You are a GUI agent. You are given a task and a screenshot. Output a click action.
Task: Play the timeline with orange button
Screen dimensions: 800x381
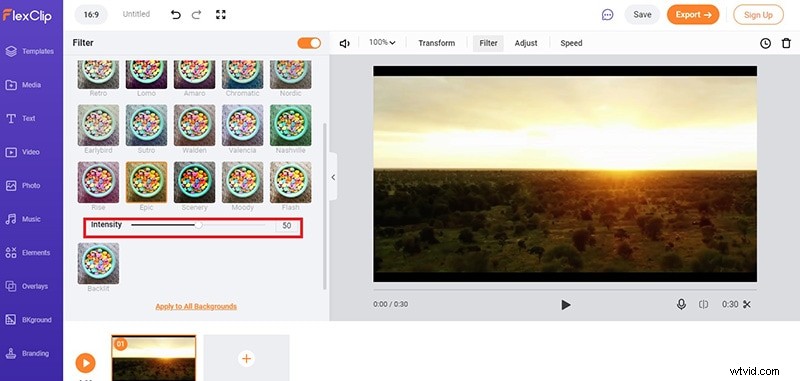(86, 363)
